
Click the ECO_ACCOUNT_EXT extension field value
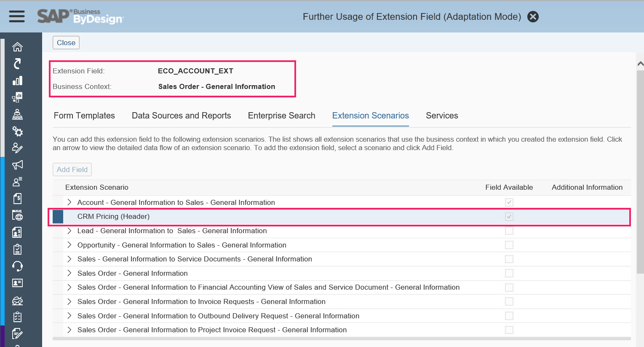coord(195,71)
